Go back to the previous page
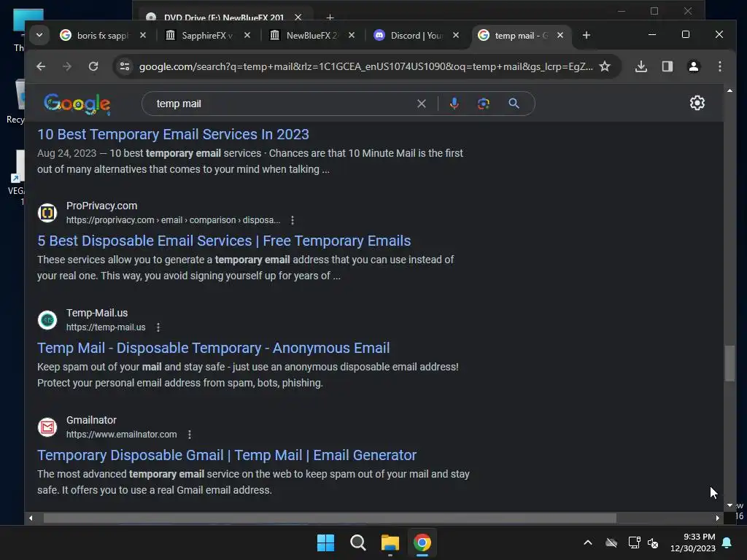The width and height of the screenshot is (747, 560). pos(41,66)
